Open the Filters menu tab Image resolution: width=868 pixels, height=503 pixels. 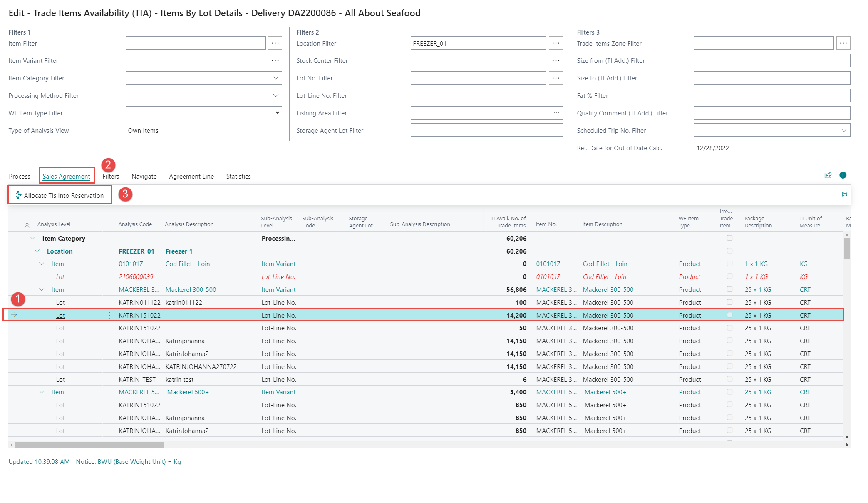(111, 177)
